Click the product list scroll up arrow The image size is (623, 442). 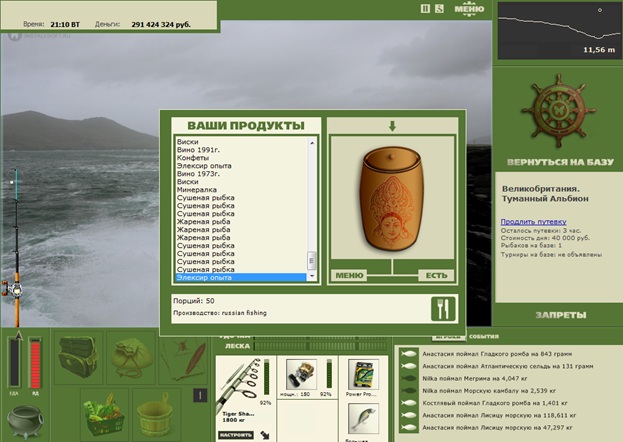[x=312, y=143]
